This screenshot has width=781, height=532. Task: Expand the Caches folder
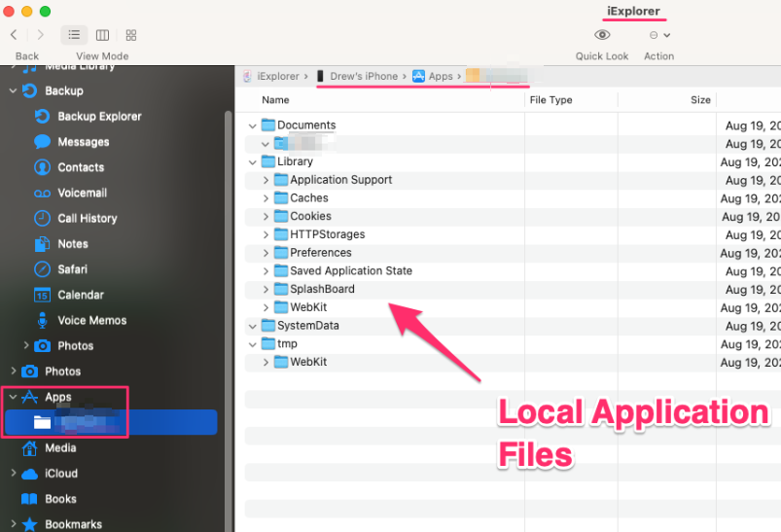tap(266, 198)
